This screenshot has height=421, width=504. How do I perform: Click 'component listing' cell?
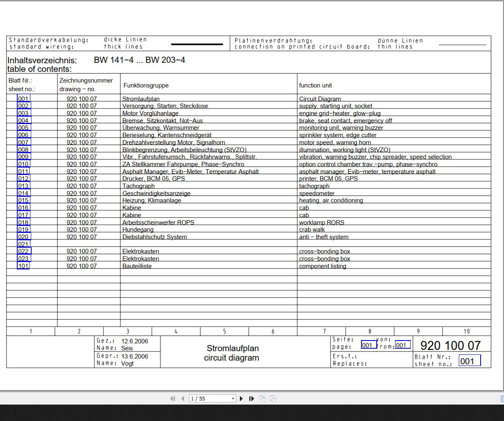point(322,266)
